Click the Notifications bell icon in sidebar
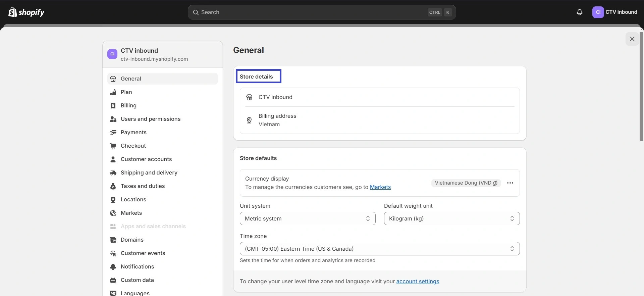 pos(113,266)
